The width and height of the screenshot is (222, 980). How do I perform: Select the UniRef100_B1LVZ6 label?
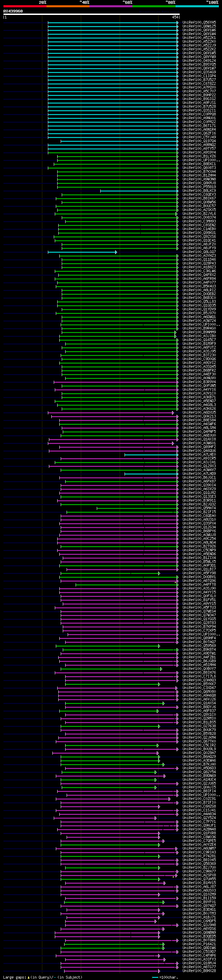pos(199,156)
